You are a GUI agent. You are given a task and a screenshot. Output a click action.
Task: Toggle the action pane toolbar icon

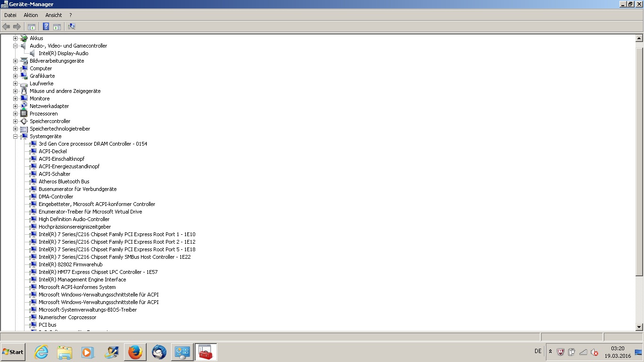(x=57, y=27)
